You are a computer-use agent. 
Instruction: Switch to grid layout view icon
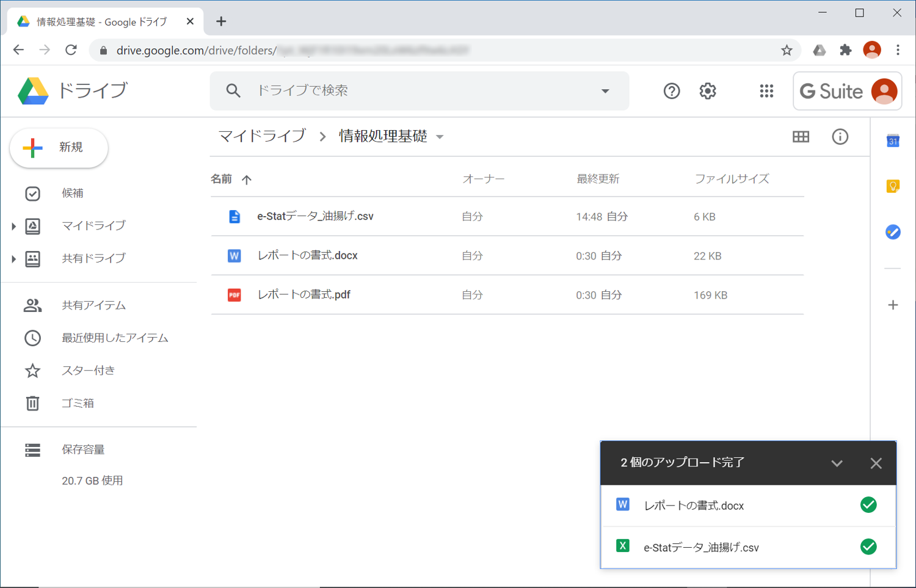801,137
